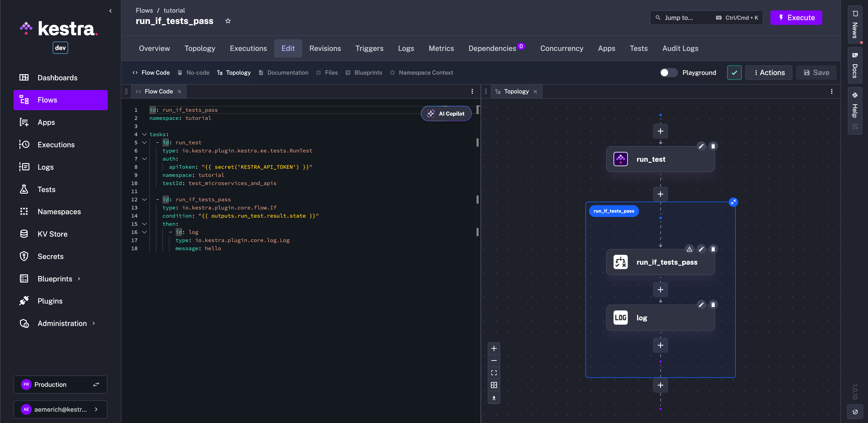Switch to the Revisions tab
The image size is (868, 423).
point(325,48)
